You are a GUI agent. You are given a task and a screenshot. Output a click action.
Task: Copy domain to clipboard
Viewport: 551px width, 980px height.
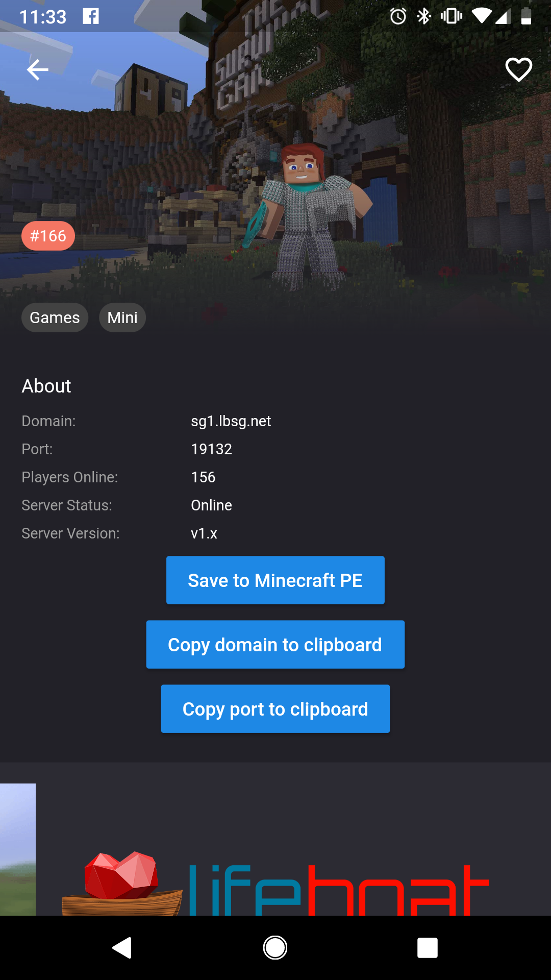[275, 645]
